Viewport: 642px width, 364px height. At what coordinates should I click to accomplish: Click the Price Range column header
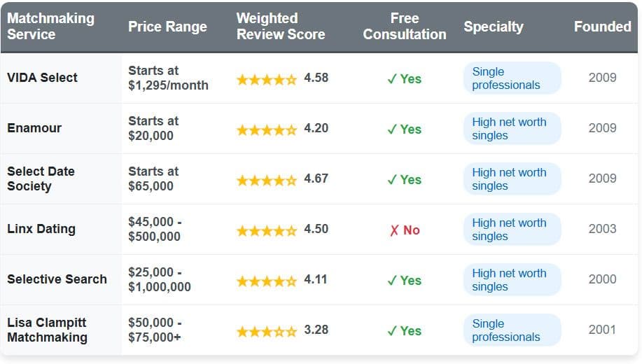click(167, 27)
